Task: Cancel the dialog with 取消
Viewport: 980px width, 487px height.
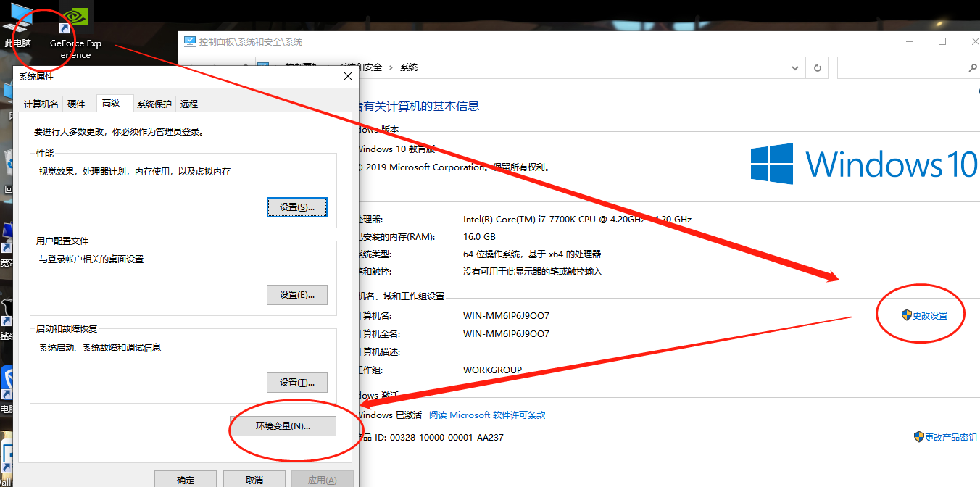Action: 254,480
